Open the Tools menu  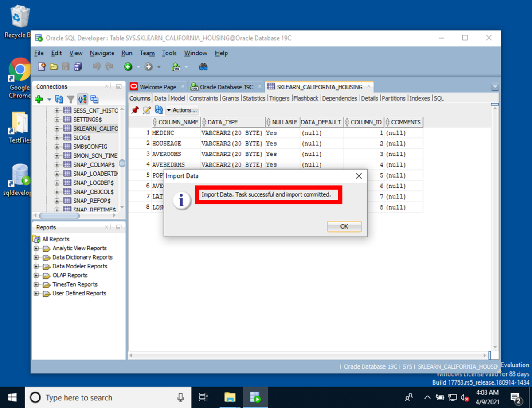[x=169, y=53]
